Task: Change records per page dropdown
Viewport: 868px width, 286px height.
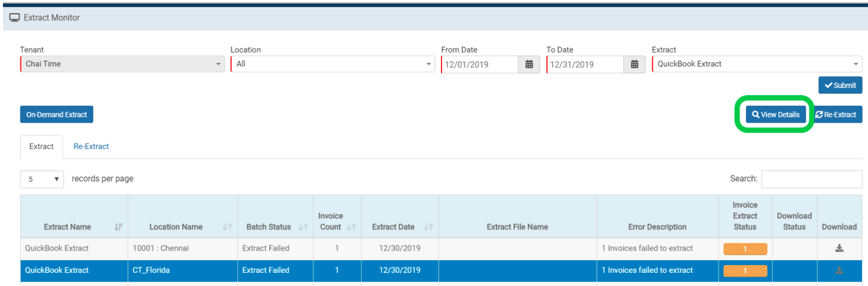Action: click(x=42, y=179)
